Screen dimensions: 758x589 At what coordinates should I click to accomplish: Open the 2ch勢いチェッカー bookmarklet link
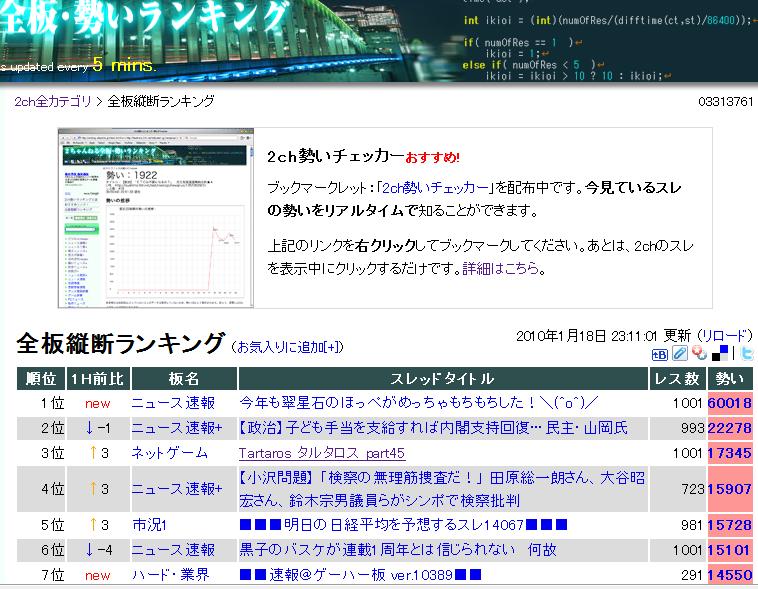(x=436, y=187)
